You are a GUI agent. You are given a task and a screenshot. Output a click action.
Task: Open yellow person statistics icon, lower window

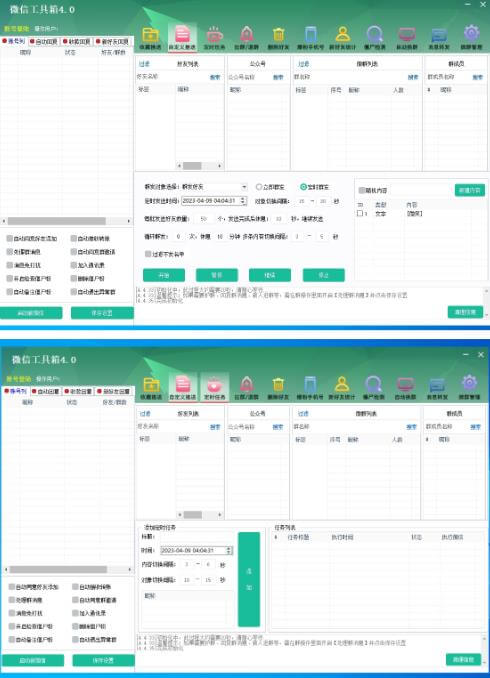342,387
